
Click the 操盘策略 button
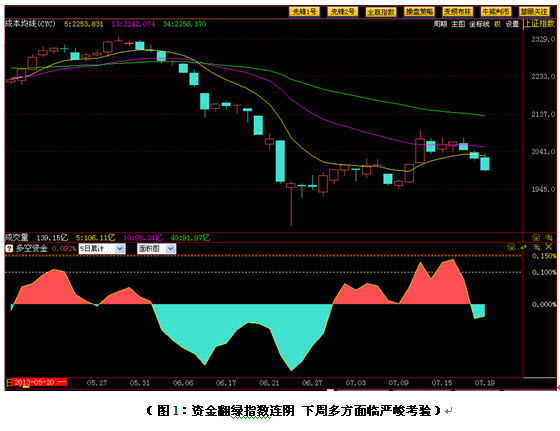pos(419,12)
